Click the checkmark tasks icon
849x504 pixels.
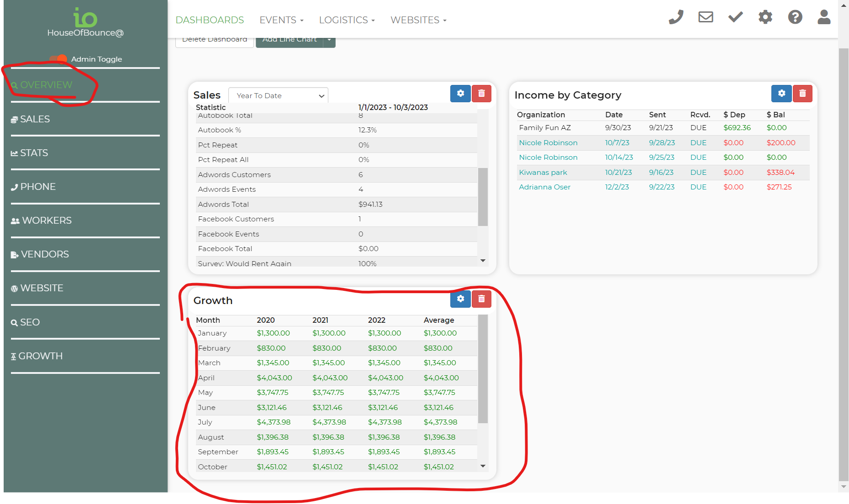(735, 17)
